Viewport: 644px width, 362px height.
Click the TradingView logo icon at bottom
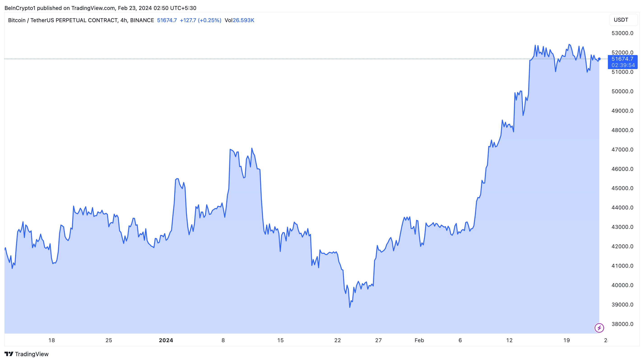point(9,354)
